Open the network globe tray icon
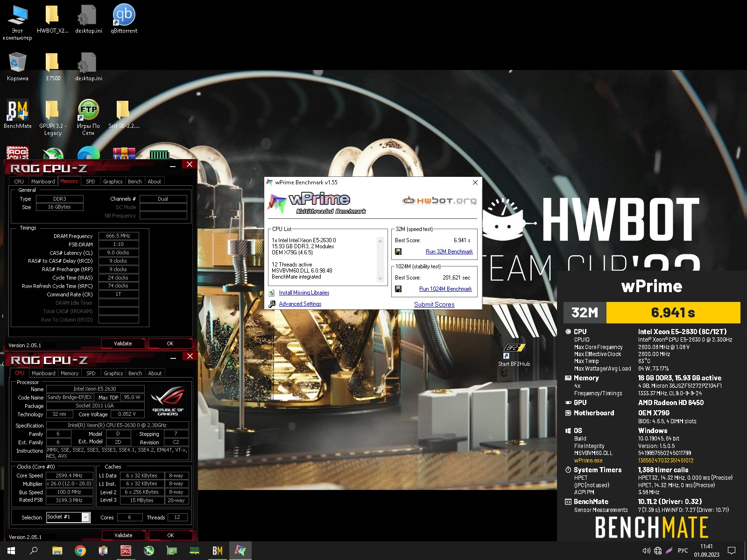 [x=658, y=551]
